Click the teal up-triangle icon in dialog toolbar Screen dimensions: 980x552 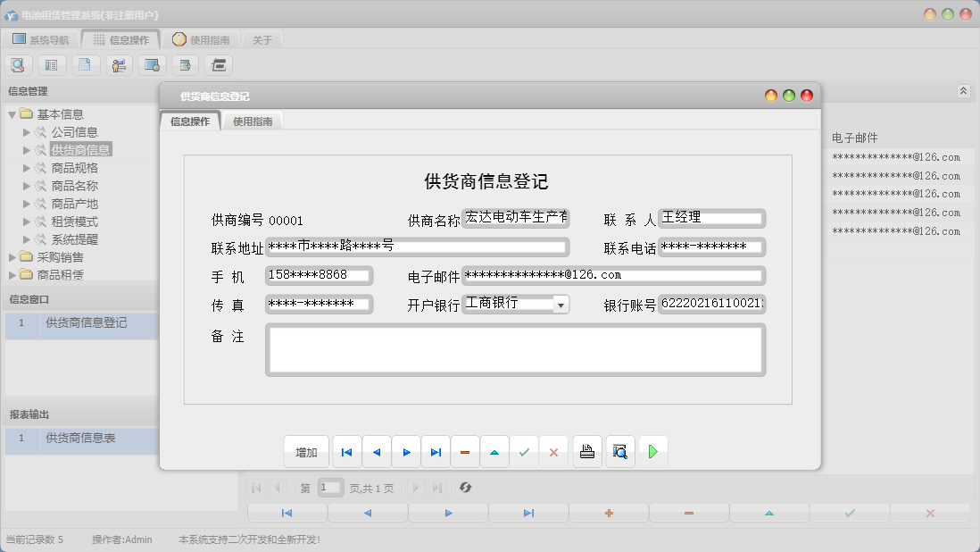click(x=494, y=453)
